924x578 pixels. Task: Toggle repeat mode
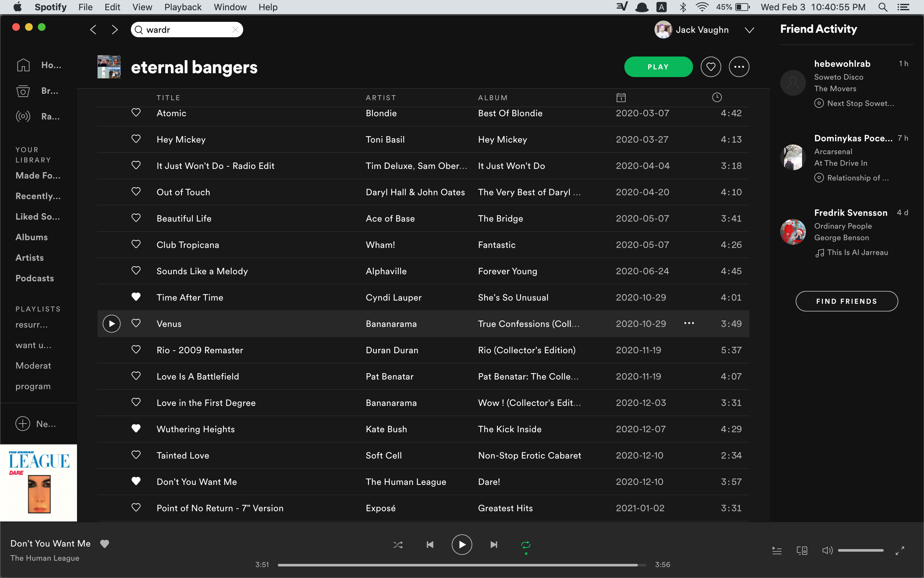pos(526,545)
